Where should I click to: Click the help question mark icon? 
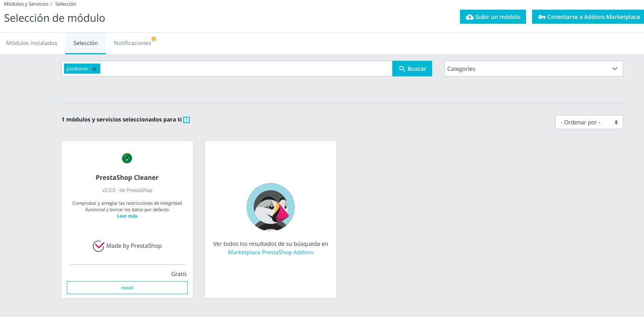click(x=186, y=120)
